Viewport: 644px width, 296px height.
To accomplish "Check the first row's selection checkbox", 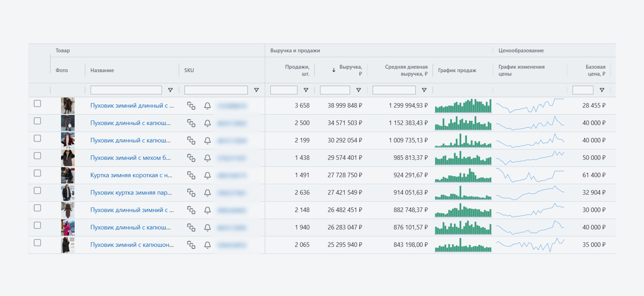I will pyautogui.click(x=37, y=104).
